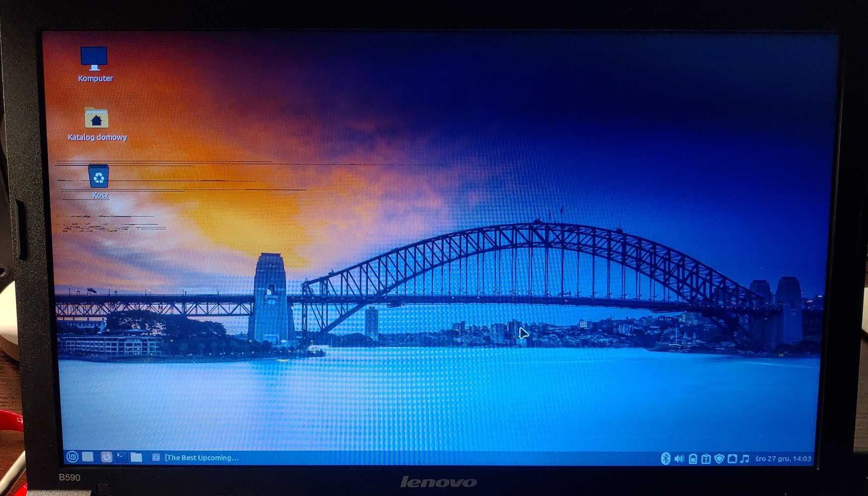Open the Bluetooth tray applet
Screen dimensions: 868x496
[665, 459]
